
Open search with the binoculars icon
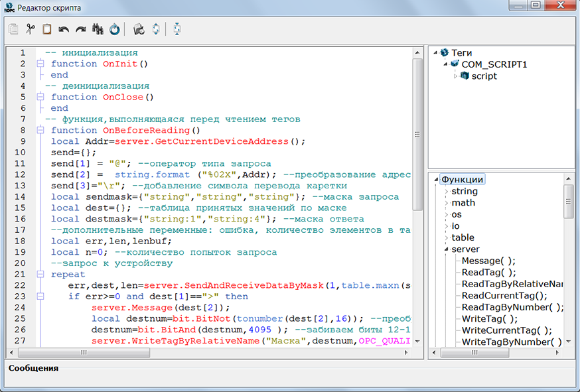(x=98, y=29)
